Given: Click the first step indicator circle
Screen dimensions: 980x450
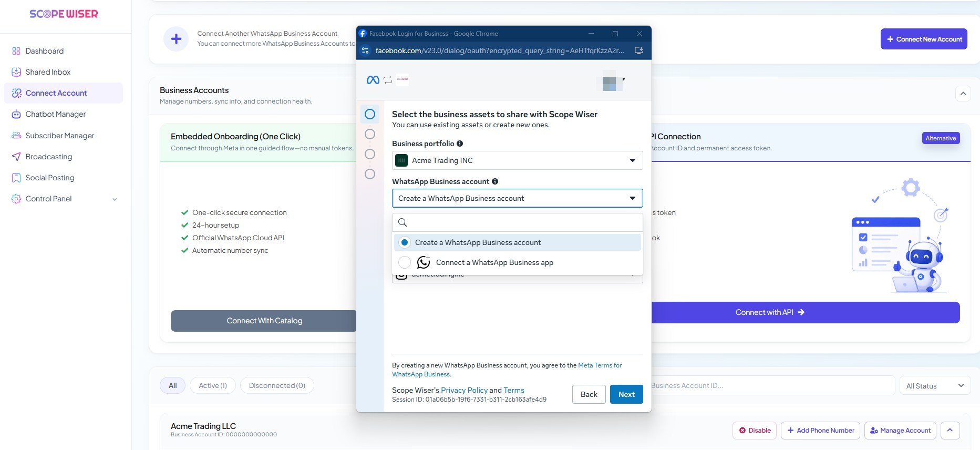Looking at the screenshot, I should point(370,114).
